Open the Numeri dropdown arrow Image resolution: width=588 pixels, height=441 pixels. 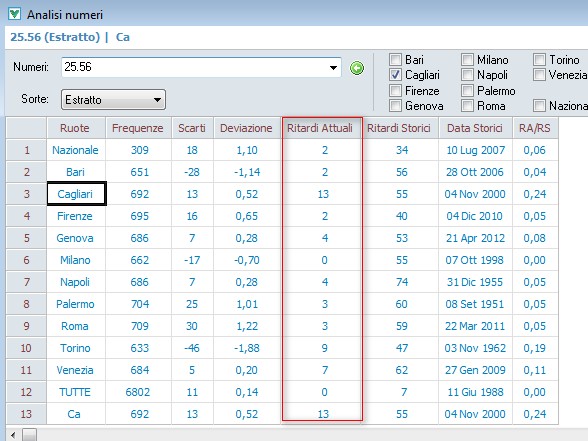click(x=333, y=68)
